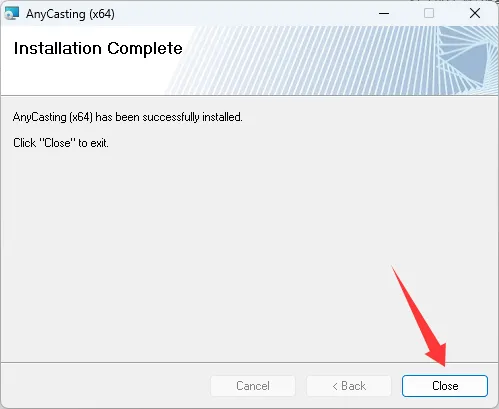
Task: Click the spiral polygon graphic in the banner
Action: [x=467, y=60]
